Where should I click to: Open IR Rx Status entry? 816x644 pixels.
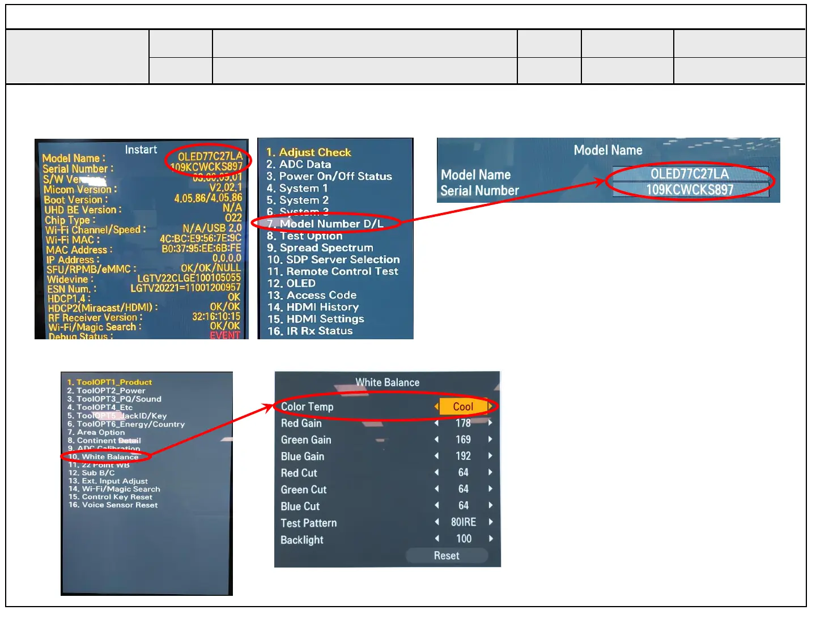click(310, 331)
